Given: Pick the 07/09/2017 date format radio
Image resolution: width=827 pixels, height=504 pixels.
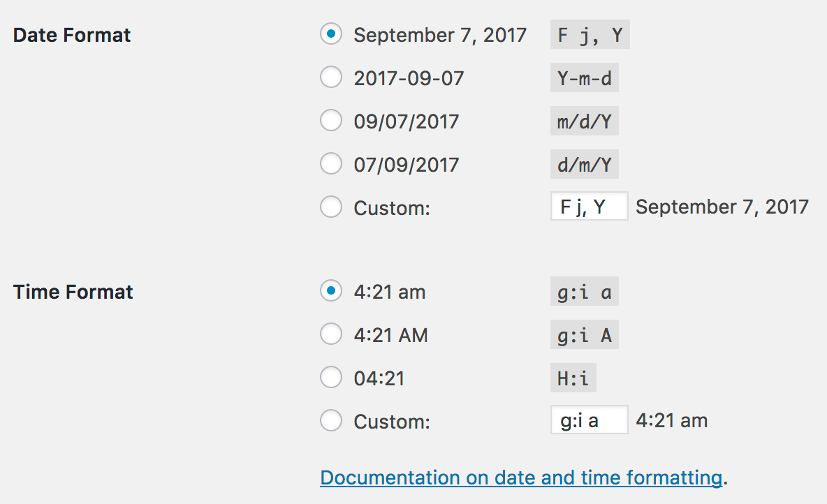Looking at the screenshot, I should (x=331, y=164).
